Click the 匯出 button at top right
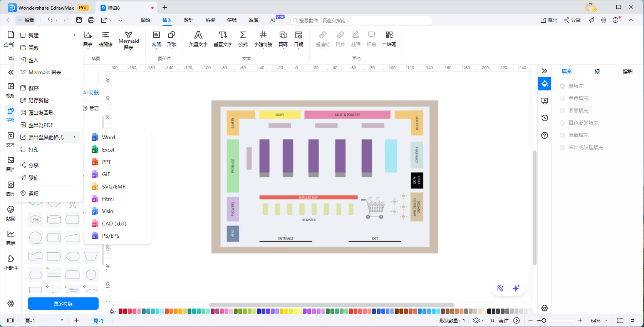This screenshot has width=644, height=327. tap(549, 20)
